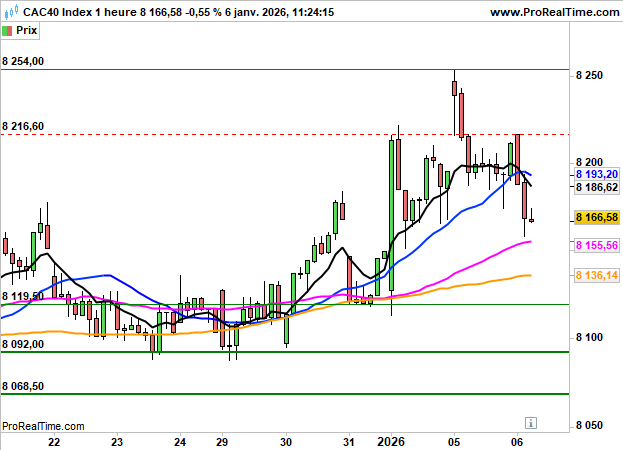The height and width of the screenshot is (450, 623).
Task: Click the 2026 year marker on time axis
Action: click(x=391, y=442)
